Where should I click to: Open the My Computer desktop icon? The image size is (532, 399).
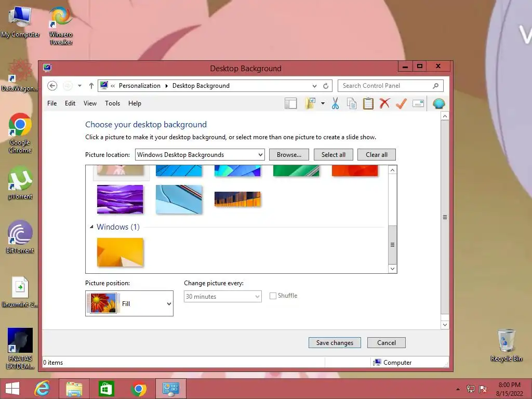pyautogui.click(x=20, y=22)
